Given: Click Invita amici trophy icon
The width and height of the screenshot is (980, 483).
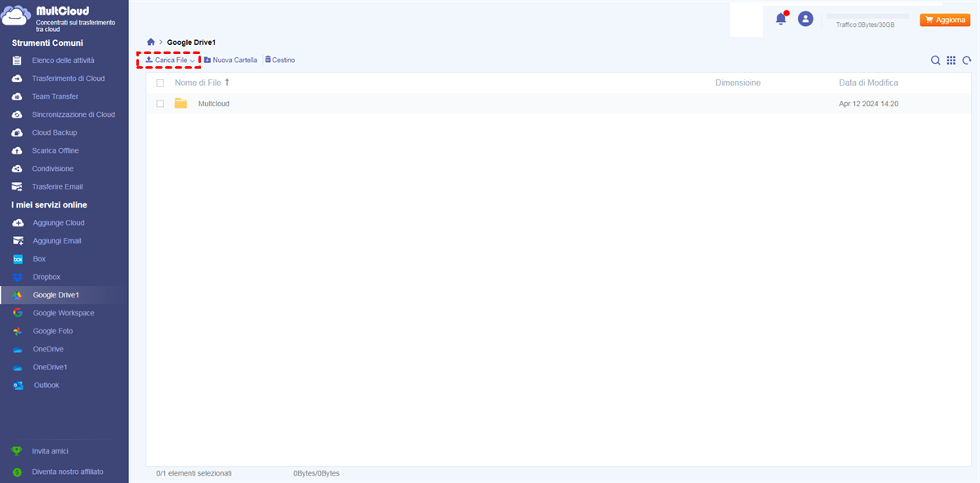Looking at the screenshot, I should click(17, 451).
